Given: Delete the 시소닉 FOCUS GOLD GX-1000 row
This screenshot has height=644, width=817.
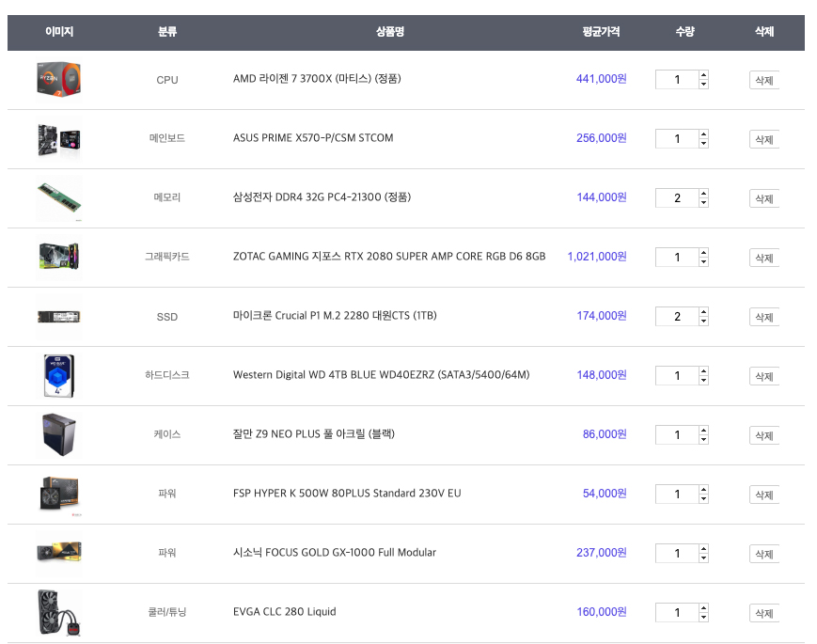Looking at the screenshot, I should (763, 554).
